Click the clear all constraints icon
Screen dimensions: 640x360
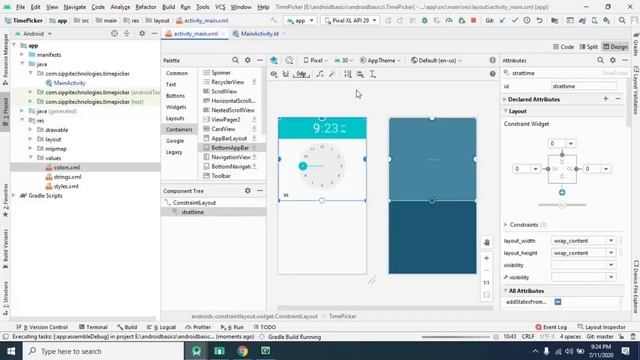coord(320,74)
